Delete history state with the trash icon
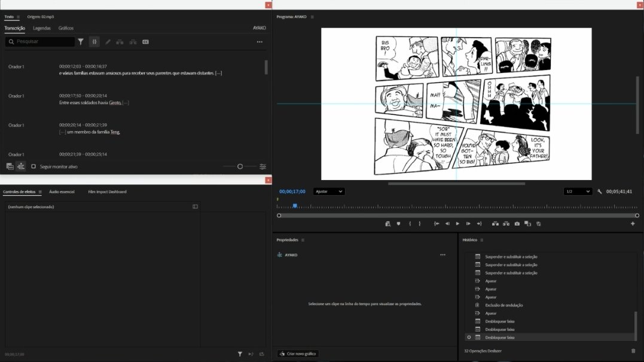 [633, 351]
